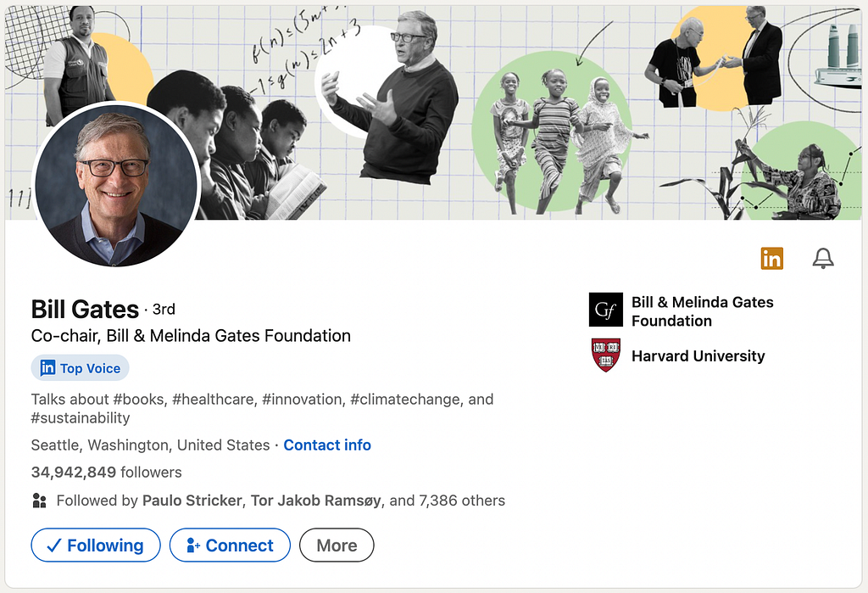Open the Gates Foundation logo icon
Viewport: 868px width, 593px height.
pos(605,310)
